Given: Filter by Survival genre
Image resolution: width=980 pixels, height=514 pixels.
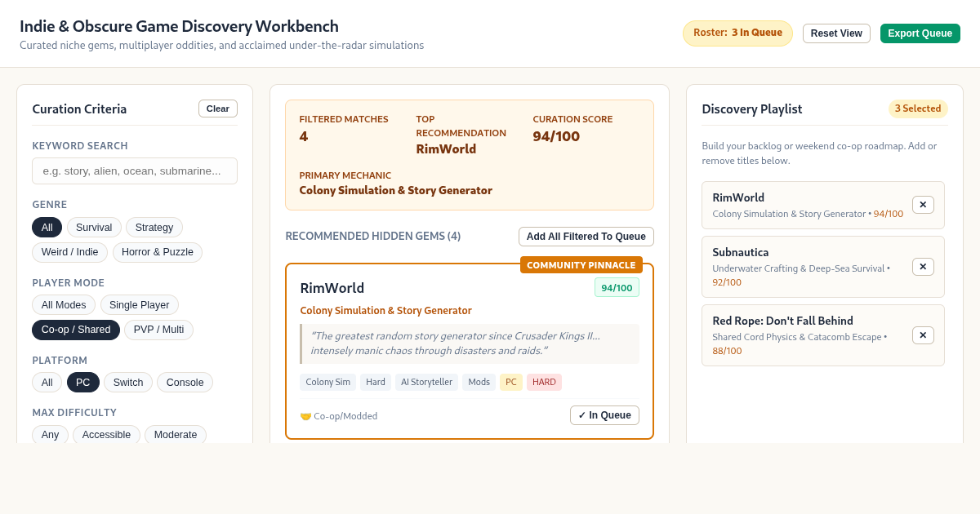Looking at the screenshot, I should (94, 228).
